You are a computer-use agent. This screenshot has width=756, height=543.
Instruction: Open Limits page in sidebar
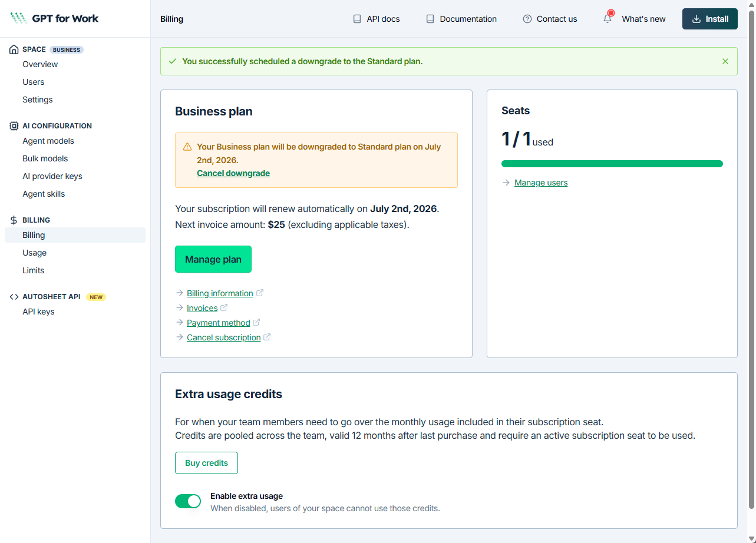[34, 270]
